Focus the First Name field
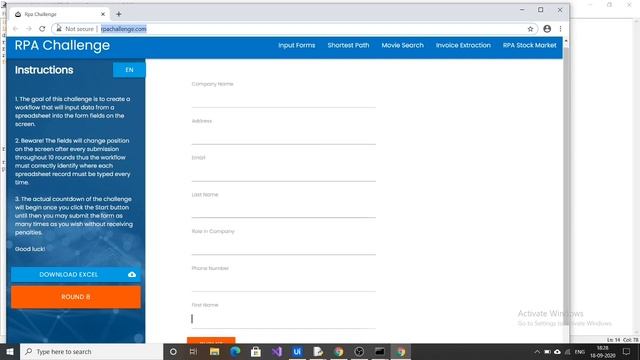The image size is (640, 360). 283,320
